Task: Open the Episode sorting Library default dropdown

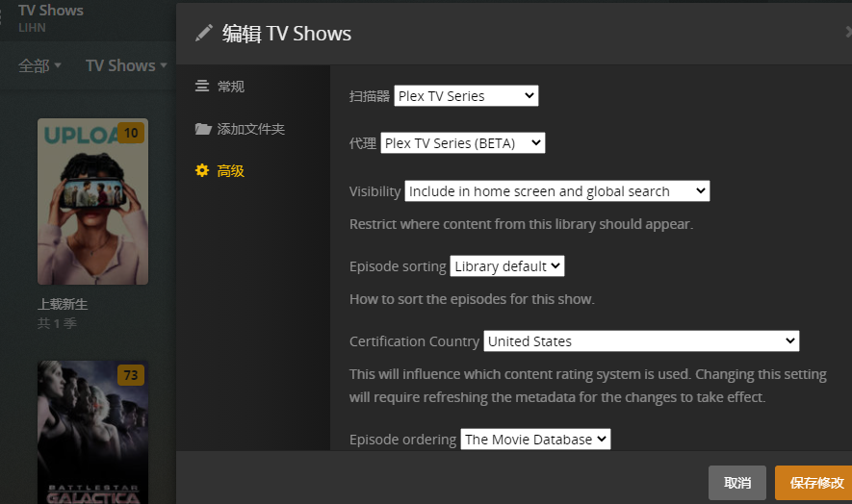Action: [x=506, y=266]
